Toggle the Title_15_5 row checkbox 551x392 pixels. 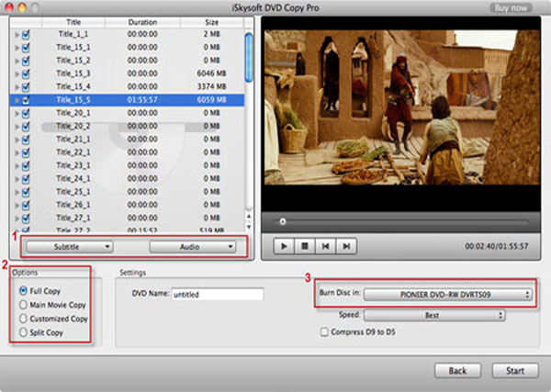tap(26, 100)
